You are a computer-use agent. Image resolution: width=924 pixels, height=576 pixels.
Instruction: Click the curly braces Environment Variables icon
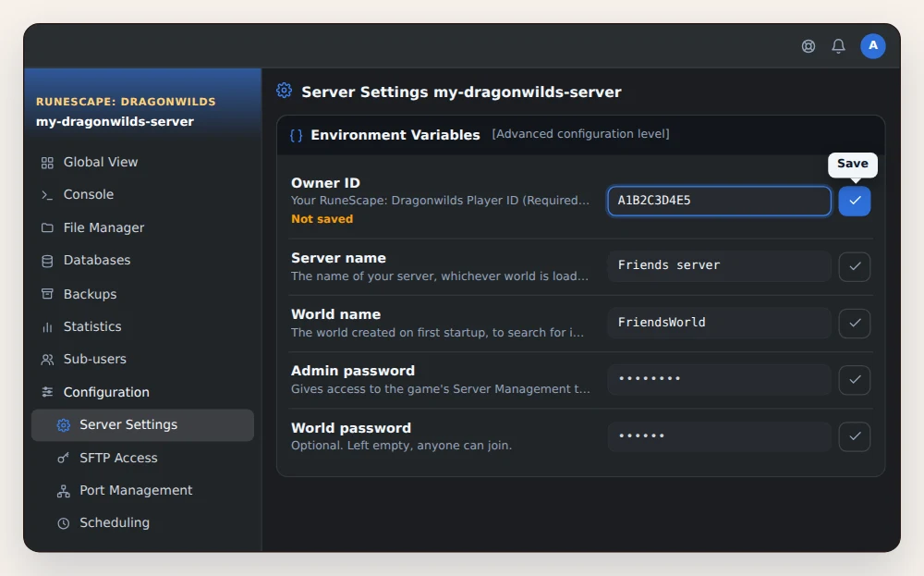tap(296, 136)
